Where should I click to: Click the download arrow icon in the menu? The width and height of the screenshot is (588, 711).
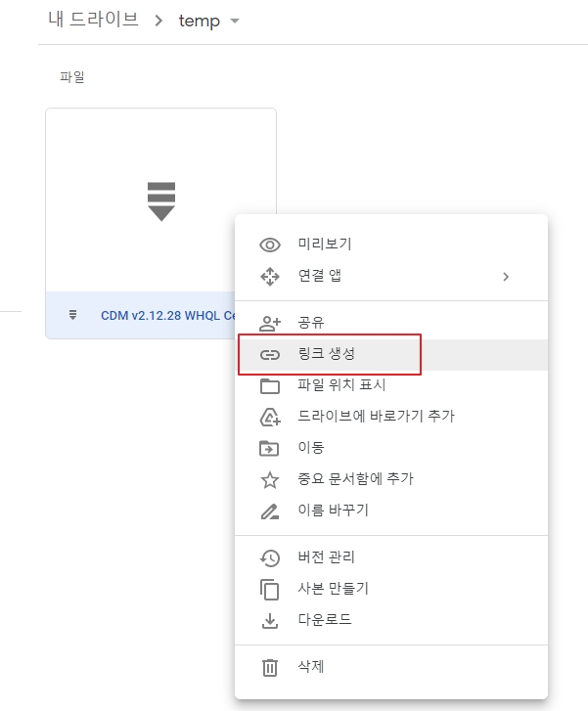pos(270,621)
